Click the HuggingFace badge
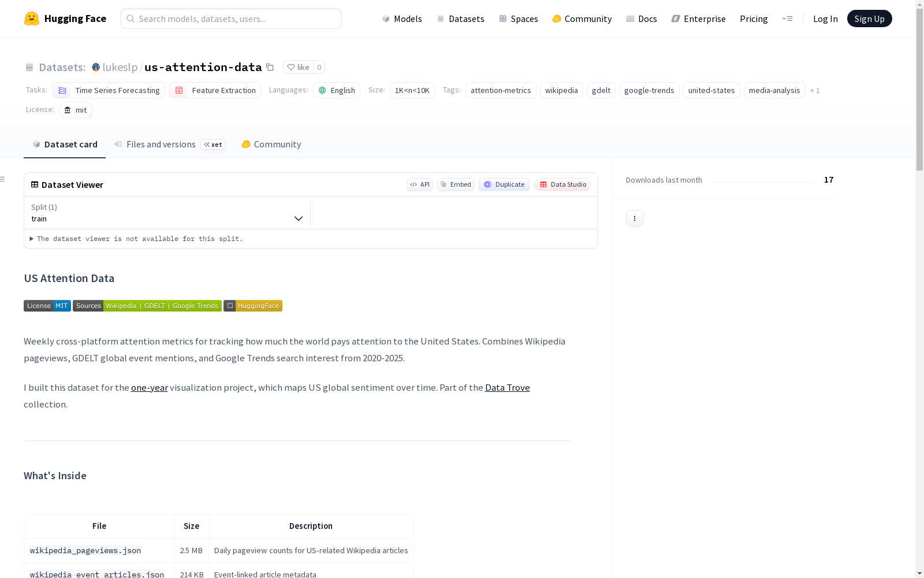The height and width of the screenshot is (578, 924). click(x=253, y=306)
